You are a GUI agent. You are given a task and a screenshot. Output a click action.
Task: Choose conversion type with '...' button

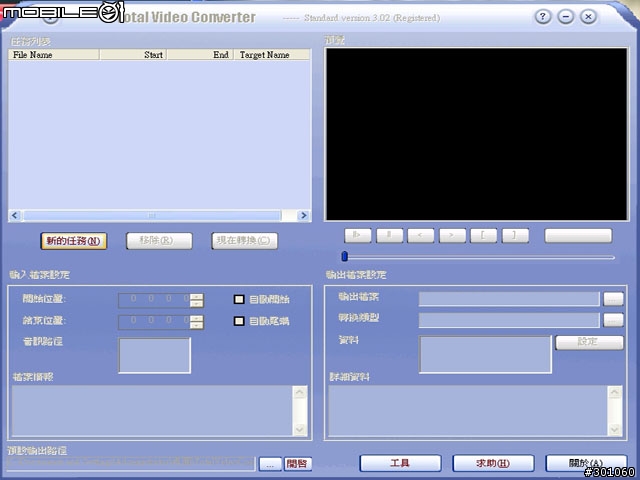613,320
